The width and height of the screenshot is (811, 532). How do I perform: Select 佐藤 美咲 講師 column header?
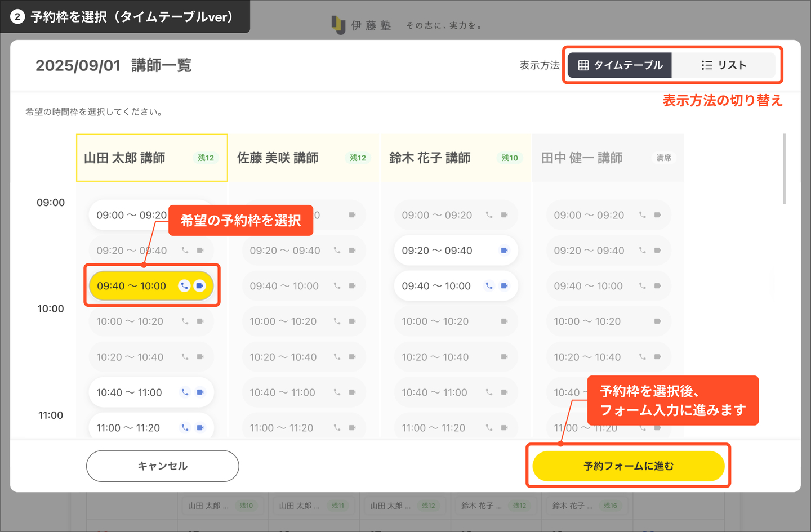(x=304, y=158)
